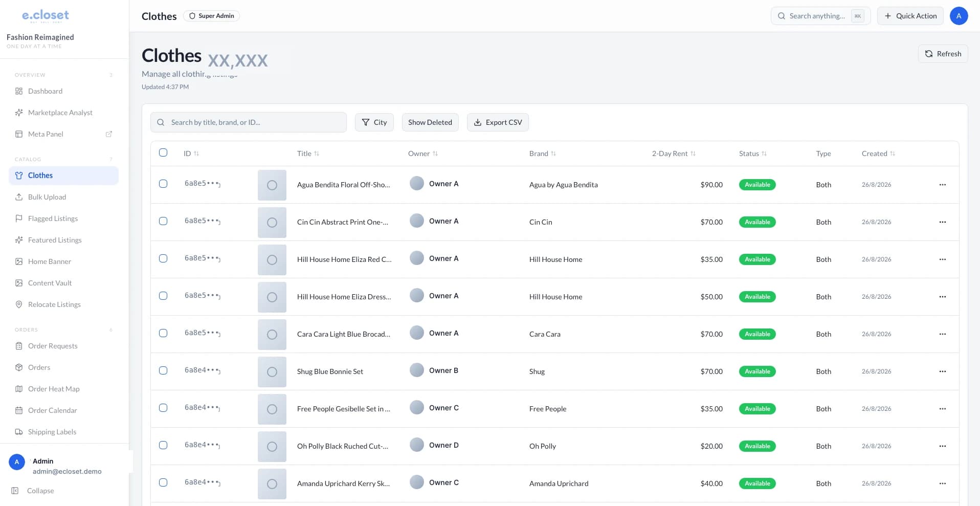Refresh the clothes list
Viewport: 980px width, 506px height.
[x=943, y=54]
